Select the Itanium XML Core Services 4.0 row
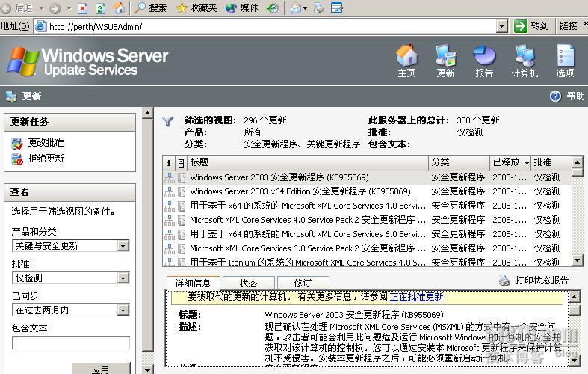This screenshot has width=588, height=374. (367, 262)
